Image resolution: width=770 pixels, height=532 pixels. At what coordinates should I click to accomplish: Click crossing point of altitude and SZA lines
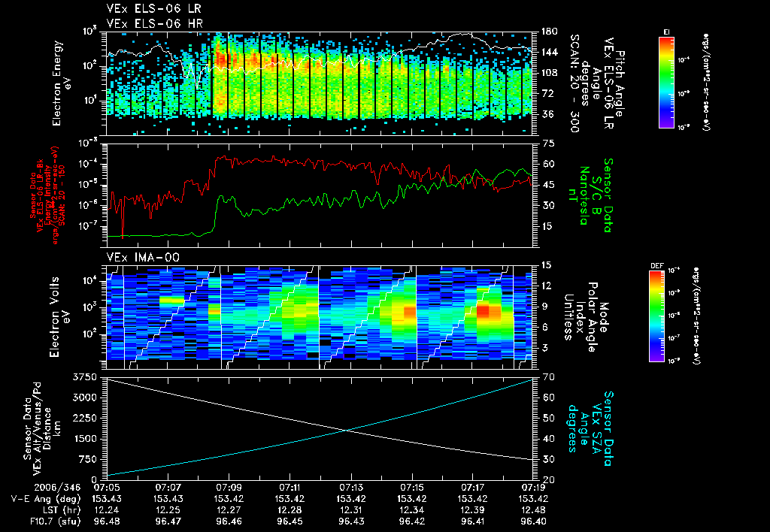pyautogui.click(x=347, y=431)
